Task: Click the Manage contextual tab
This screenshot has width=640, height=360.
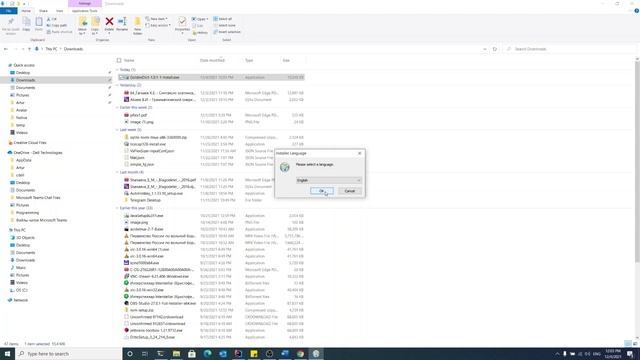Action: click(85, 3)
